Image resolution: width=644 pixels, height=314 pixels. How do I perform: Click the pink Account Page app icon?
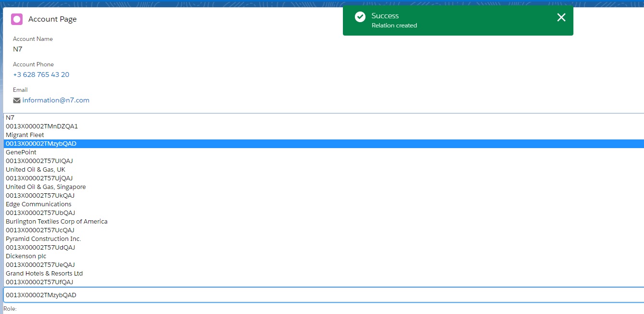click(x=16, y=19)
